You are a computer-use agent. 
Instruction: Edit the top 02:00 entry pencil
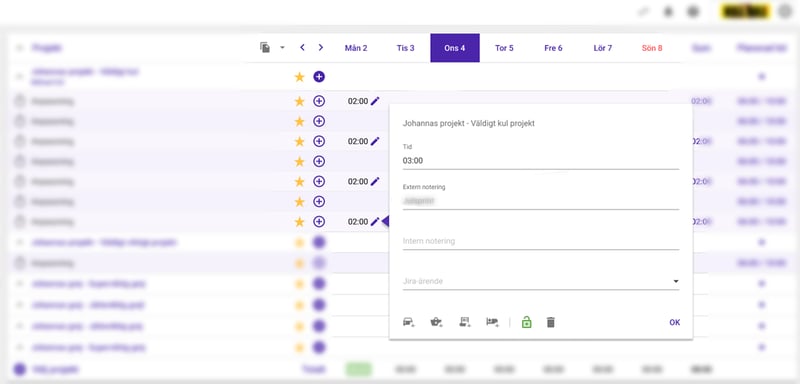coord(375,101)
